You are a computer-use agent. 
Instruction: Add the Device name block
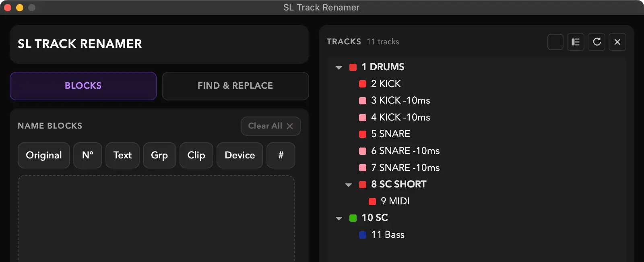pyautogui.click(x=240, y=155)
